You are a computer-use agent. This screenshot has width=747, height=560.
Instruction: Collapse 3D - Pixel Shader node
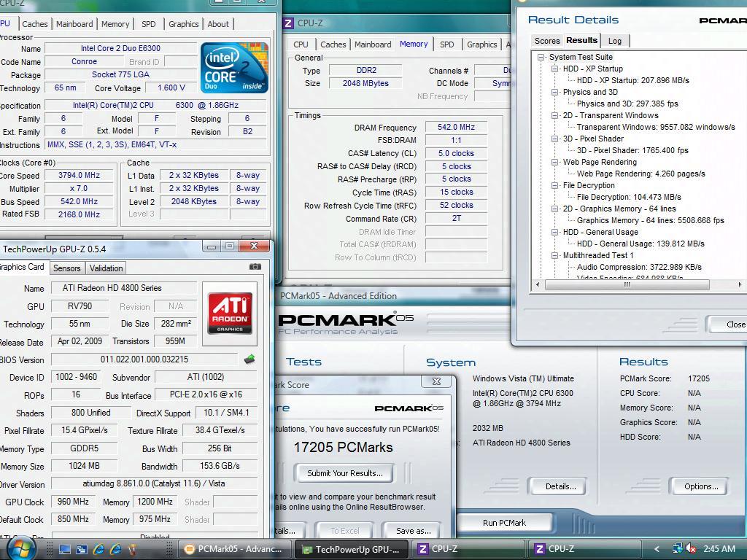(554, 139)
